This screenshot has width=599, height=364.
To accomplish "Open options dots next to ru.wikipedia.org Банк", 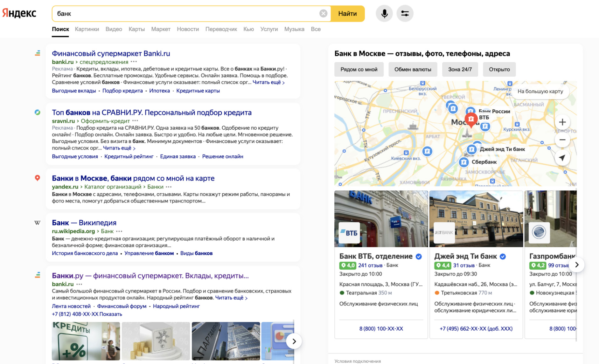I will (x=119, y=231).
